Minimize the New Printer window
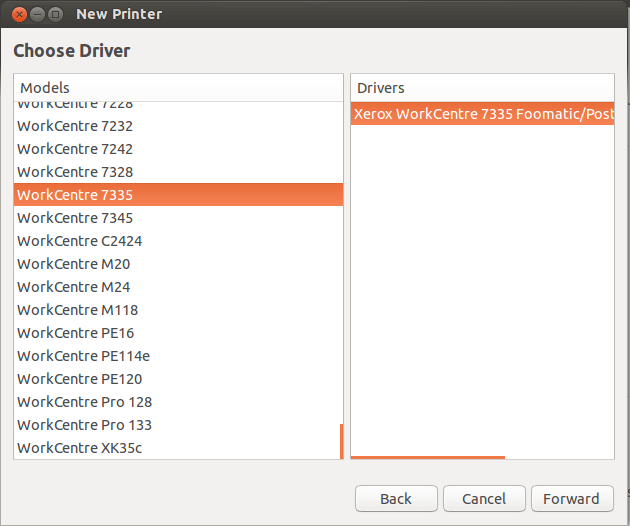 pos(37,14)
